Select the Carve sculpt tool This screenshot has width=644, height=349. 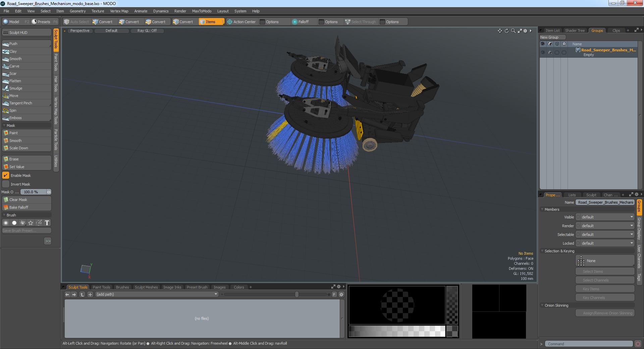(26, 66)
